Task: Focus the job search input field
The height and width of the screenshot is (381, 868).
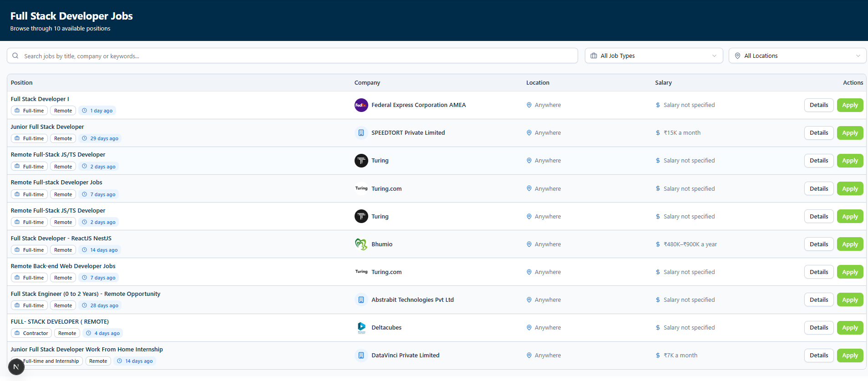Action: coord(292,56)
